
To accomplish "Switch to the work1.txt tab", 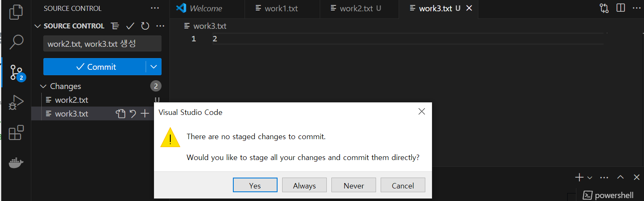I will pyautogui.click(x=281, y=8).
